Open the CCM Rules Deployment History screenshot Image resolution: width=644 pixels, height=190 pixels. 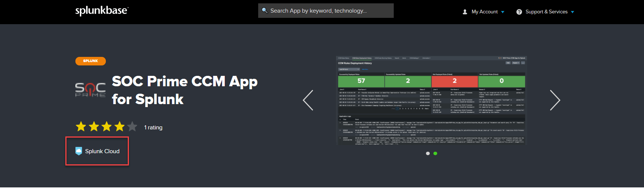431,100
